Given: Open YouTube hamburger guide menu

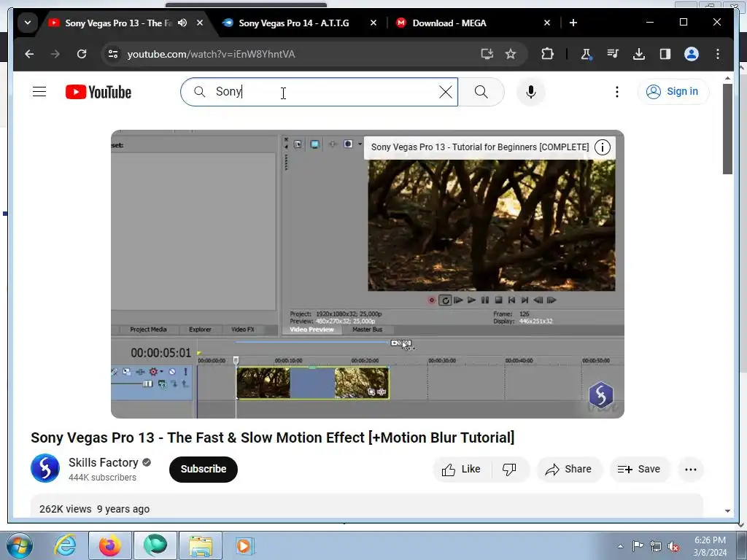Looking at the screenshot, I should 39,92.
